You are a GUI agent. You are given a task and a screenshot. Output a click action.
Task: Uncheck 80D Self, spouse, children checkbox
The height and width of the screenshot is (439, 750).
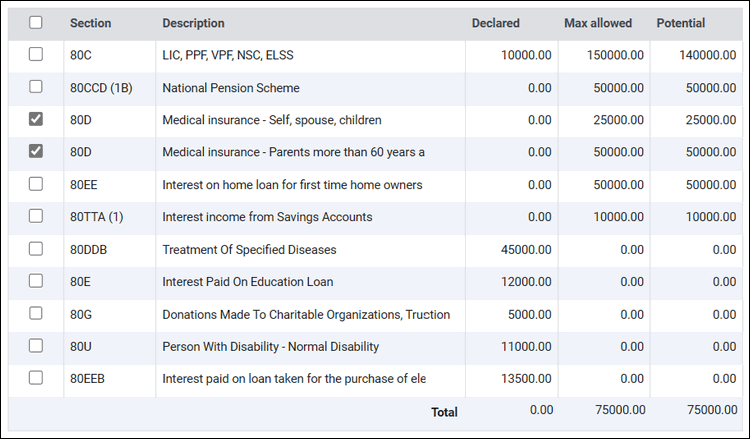click(x=36, y=119)
